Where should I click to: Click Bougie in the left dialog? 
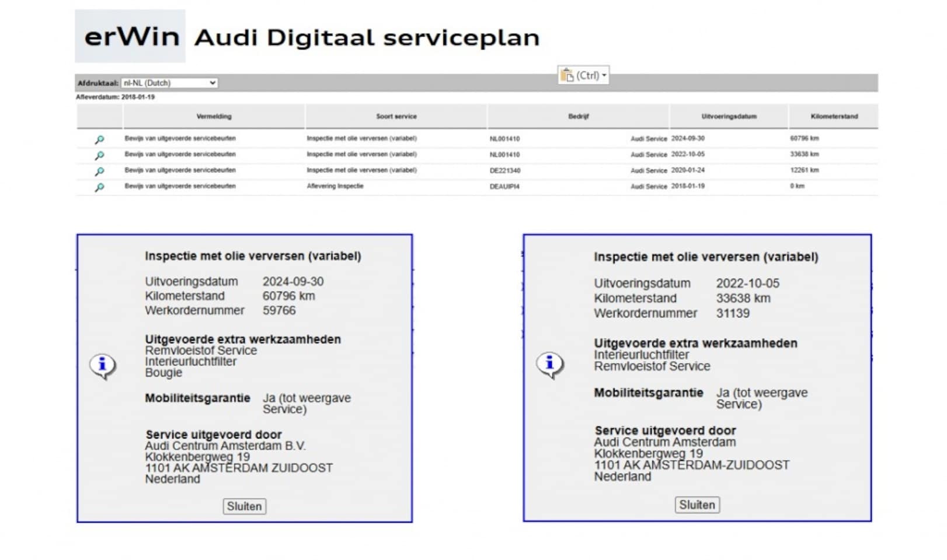163,372
